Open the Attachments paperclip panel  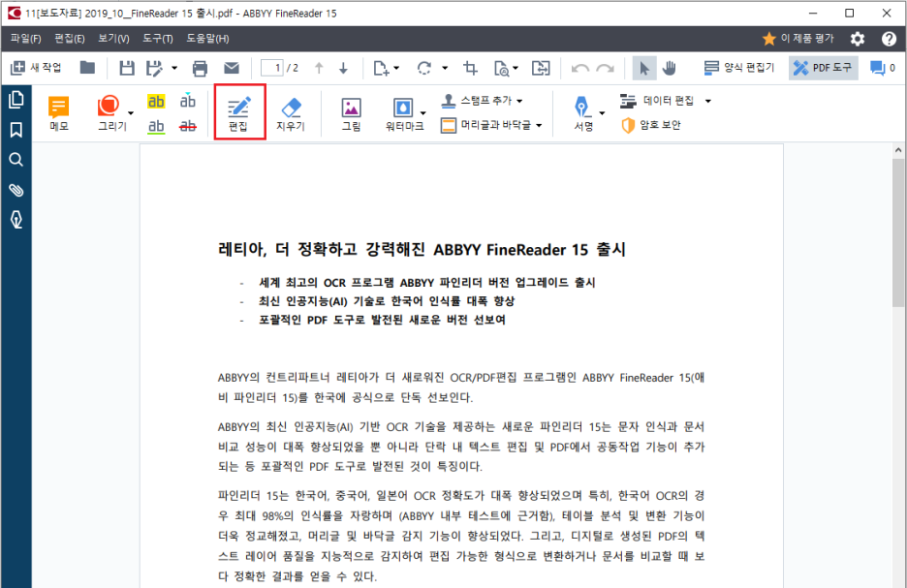click(16, 190)
